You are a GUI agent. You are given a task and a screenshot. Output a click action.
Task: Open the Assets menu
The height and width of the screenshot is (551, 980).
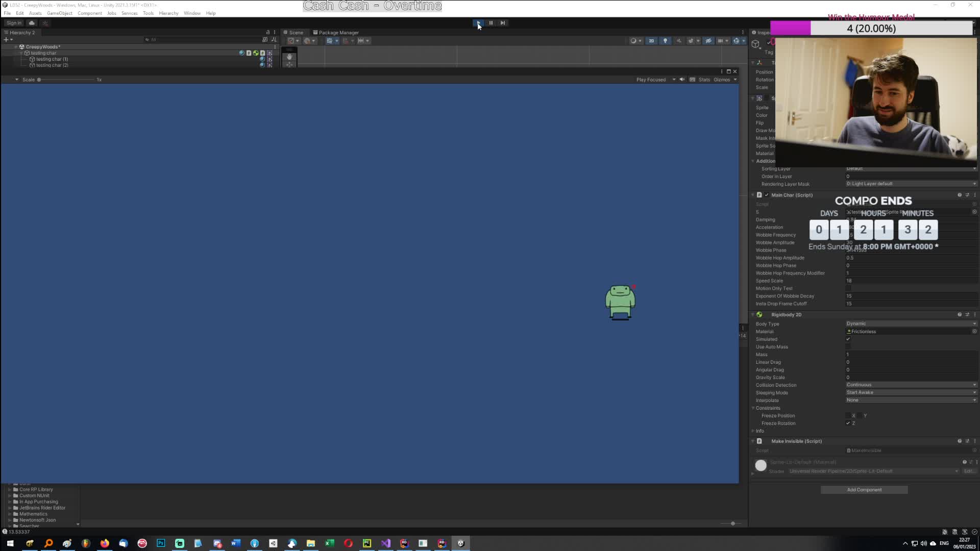(35, 13)
